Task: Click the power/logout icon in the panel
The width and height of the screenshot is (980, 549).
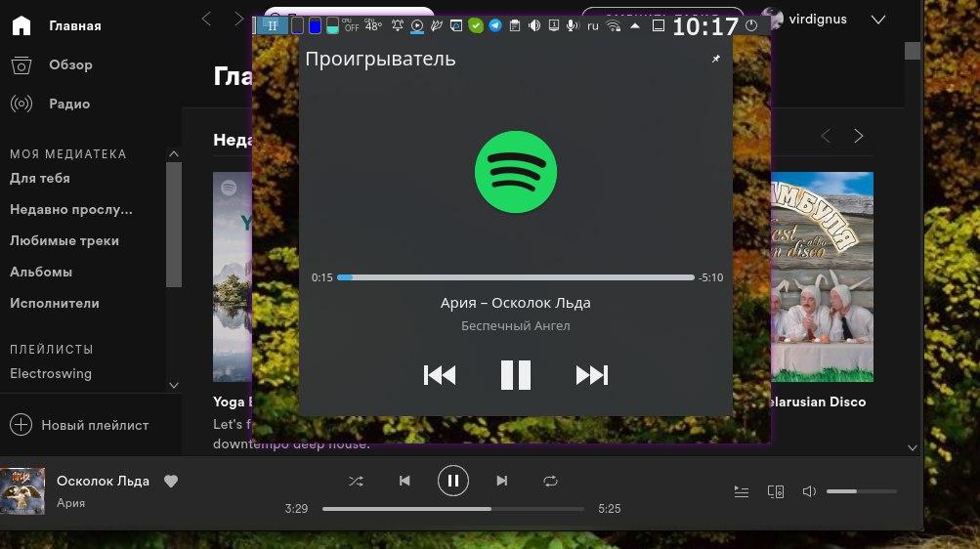Action: coord(752,25)
